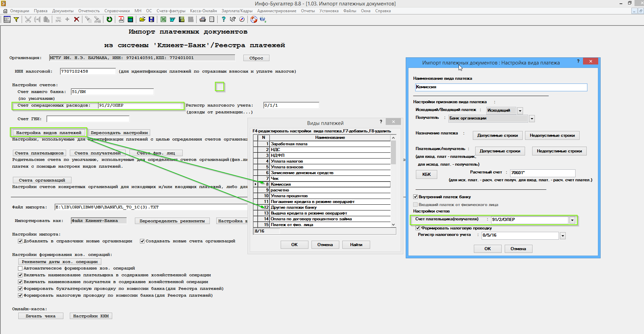644x334 pixels.
Task: Click the document page icon beside the printer
Action: coord(212,19)
